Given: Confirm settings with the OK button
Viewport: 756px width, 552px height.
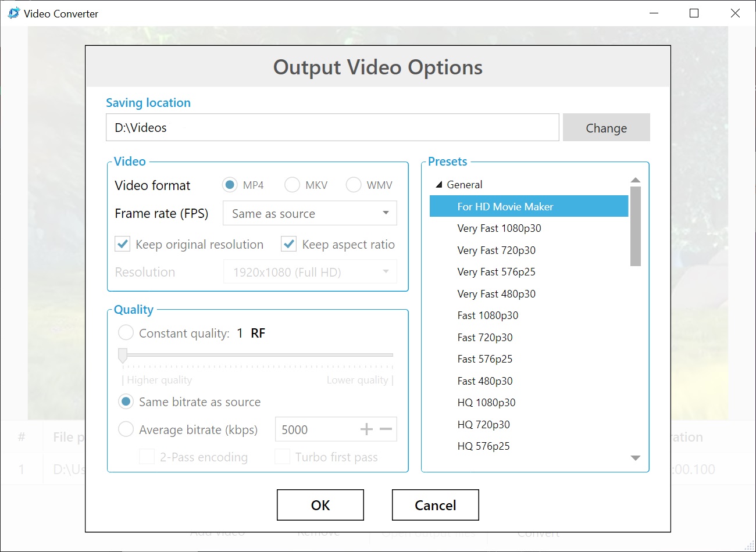Looking at the screenshot, I should coord(320,505).
